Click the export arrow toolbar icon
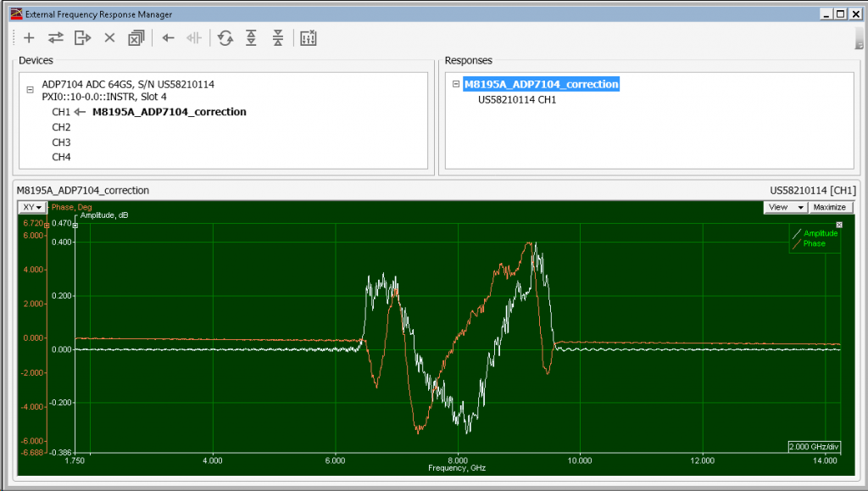 point(82,37)
